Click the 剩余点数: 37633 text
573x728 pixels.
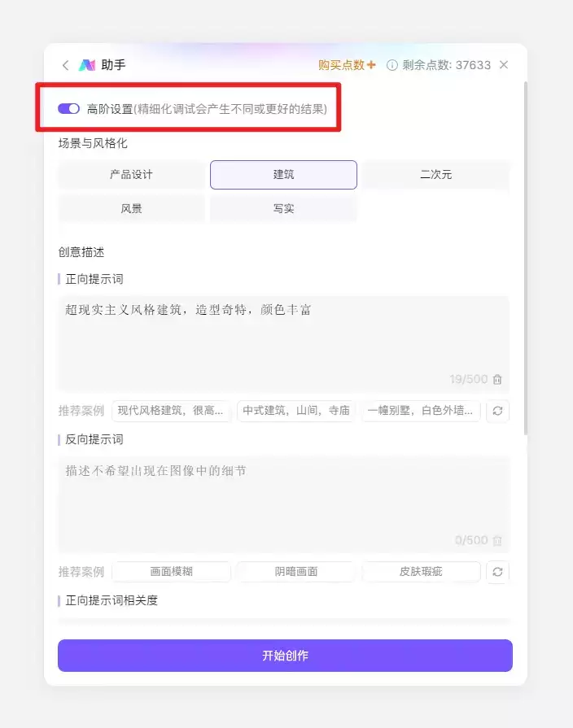click(x=446, y=65)
